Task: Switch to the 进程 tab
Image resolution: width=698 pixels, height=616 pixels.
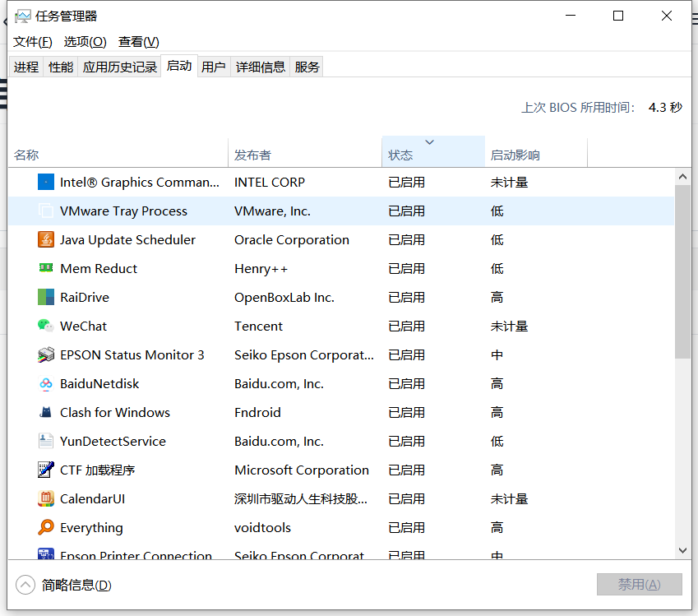Action: [26, 67]
